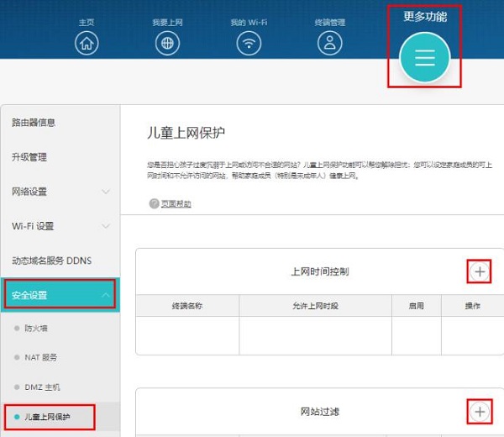
Task: Click the My Wi-Fi signal icon
Action: click(249, 43)
